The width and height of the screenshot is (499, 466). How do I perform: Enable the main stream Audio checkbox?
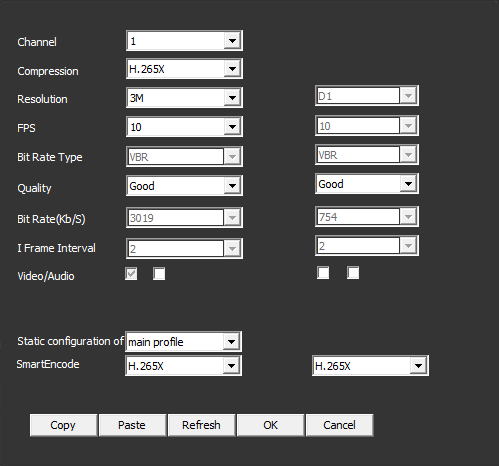159,274
